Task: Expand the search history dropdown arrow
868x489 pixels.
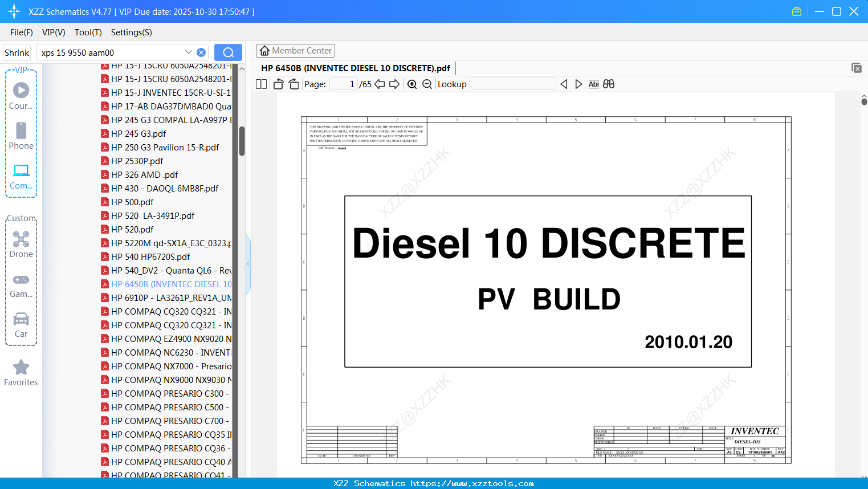Action: tap(189, 52)
